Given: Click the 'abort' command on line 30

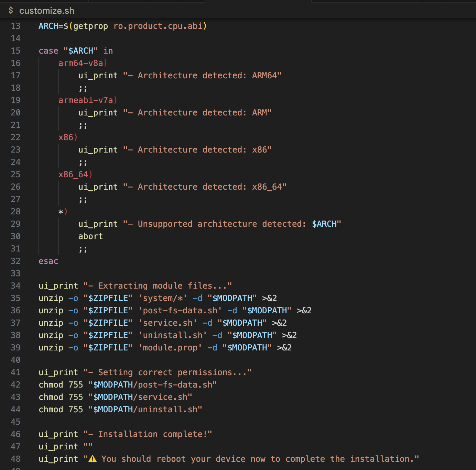Looking at the screenshot, I should coord(90,236).
